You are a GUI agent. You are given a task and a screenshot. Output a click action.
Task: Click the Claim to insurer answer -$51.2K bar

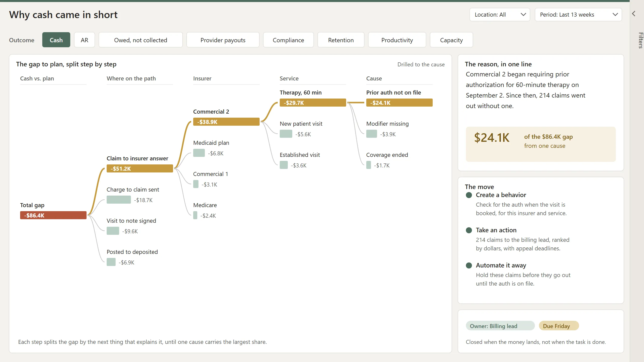(x=140, y=168)
